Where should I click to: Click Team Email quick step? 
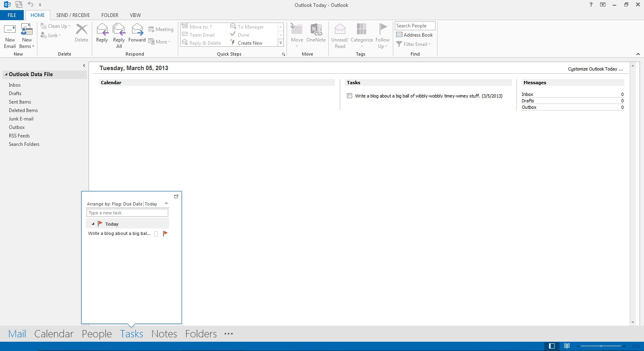point(198,35)
